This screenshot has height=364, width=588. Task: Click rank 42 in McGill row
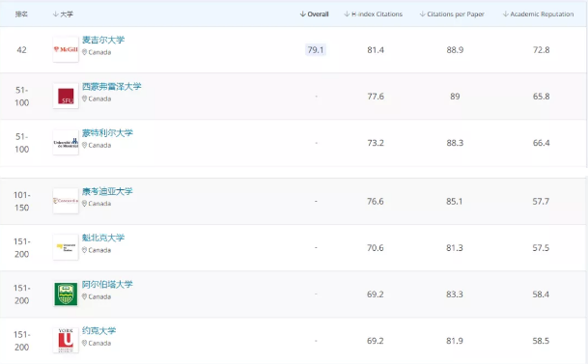tap(22, 50)
